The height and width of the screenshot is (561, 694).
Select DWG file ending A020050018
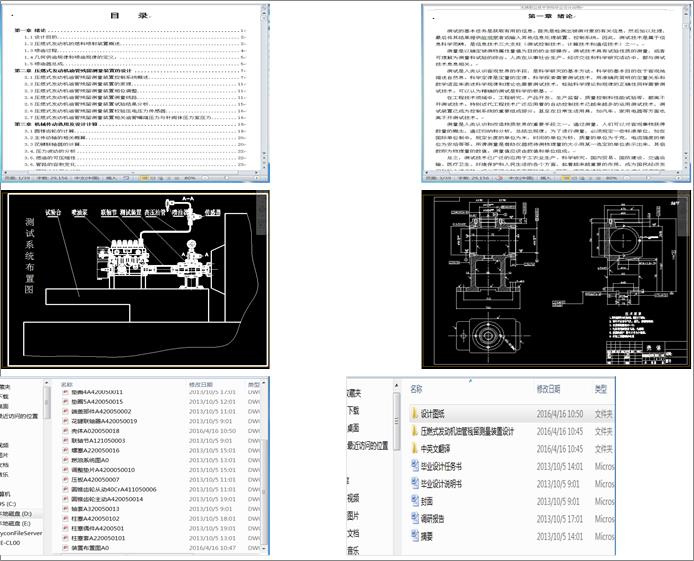click(95, 431)
